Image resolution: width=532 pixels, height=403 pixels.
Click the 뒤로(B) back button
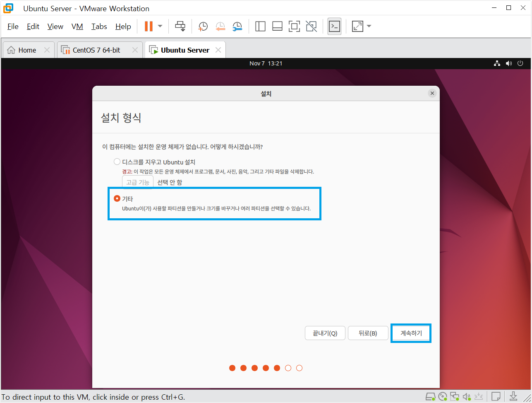[x=368, y=333]
